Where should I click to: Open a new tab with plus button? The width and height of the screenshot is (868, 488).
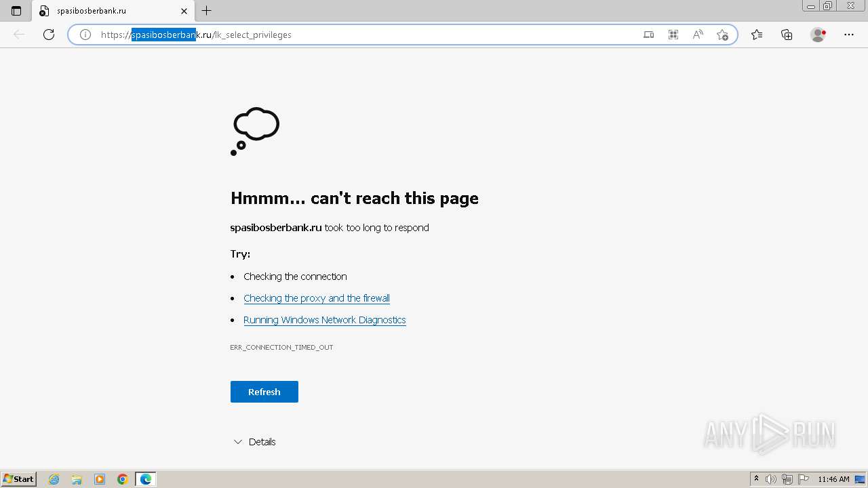point(207,11)
